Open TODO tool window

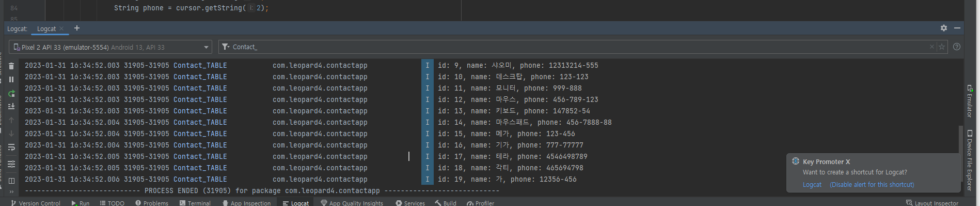click(x=112, y=203)
